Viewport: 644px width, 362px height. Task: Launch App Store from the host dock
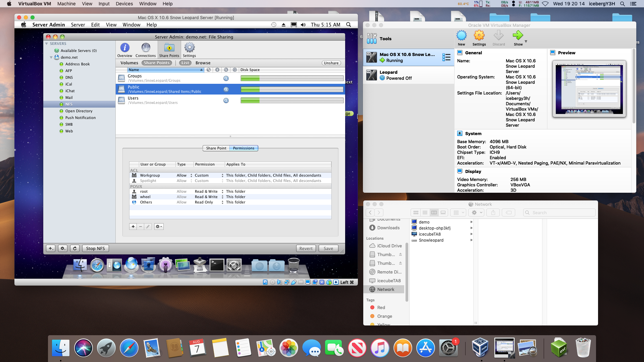pos(425,348)
